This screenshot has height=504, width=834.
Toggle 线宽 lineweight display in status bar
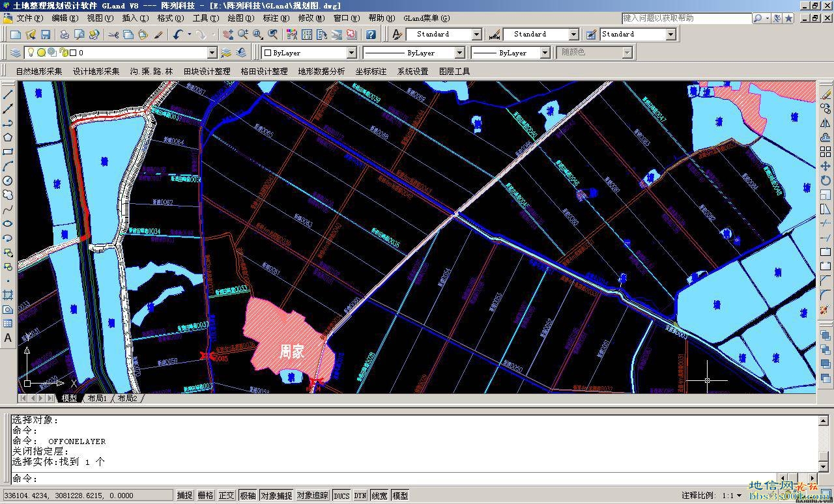(379, 496)
